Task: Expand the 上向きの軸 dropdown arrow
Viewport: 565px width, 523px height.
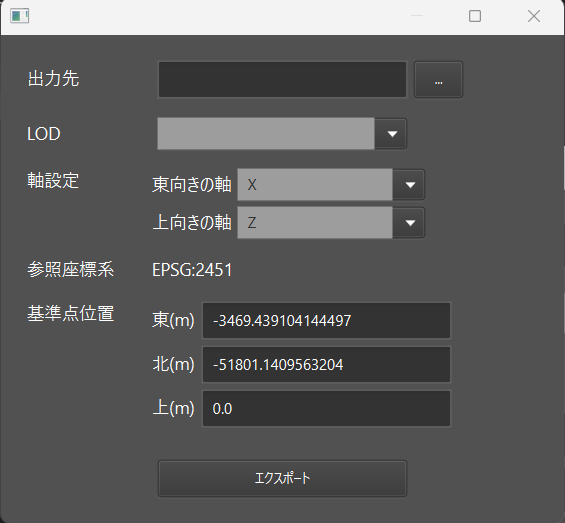Action: coord(409,223)
